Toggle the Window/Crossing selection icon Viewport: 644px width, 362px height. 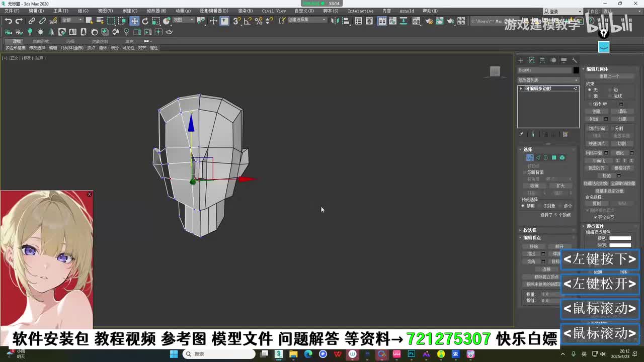(x=122, y=21)
